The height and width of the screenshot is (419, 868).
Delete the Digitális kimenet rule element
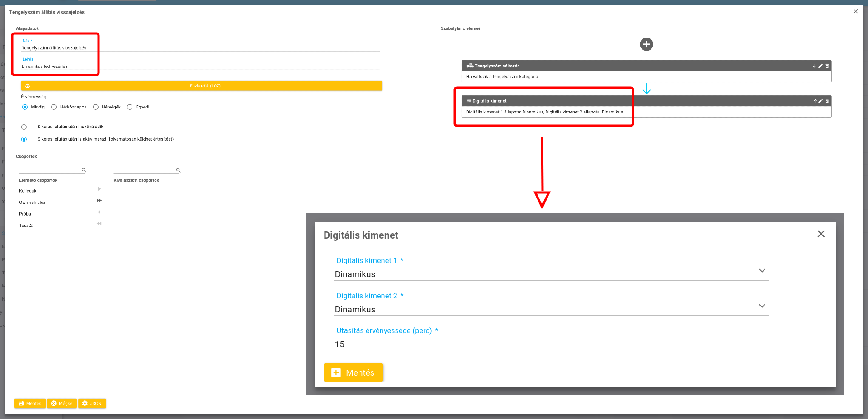(x=827, y=101)
